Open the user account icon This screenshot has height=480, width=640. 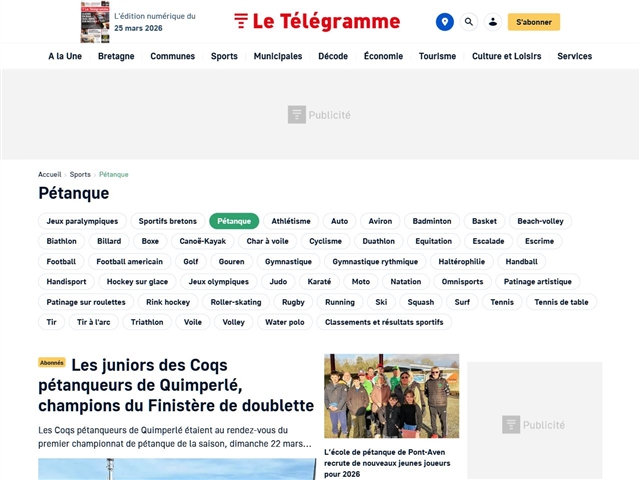[x=493, y=22]
